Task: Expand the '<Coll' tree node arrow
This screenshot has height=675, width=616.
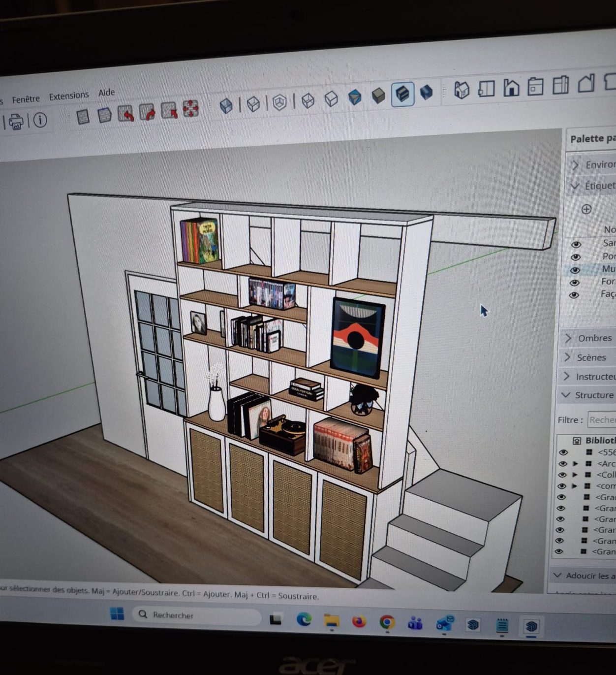Action: point(574,475)
